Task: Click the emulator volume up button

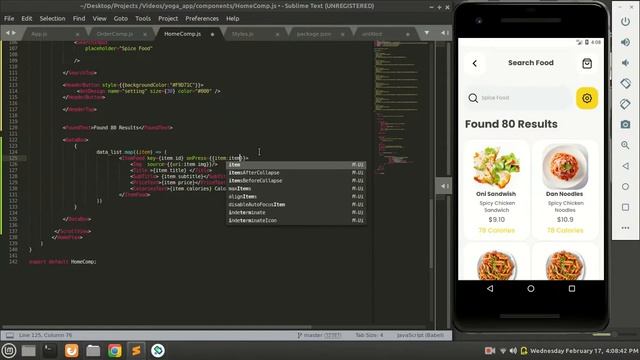Action: click(x=625, y=42)
